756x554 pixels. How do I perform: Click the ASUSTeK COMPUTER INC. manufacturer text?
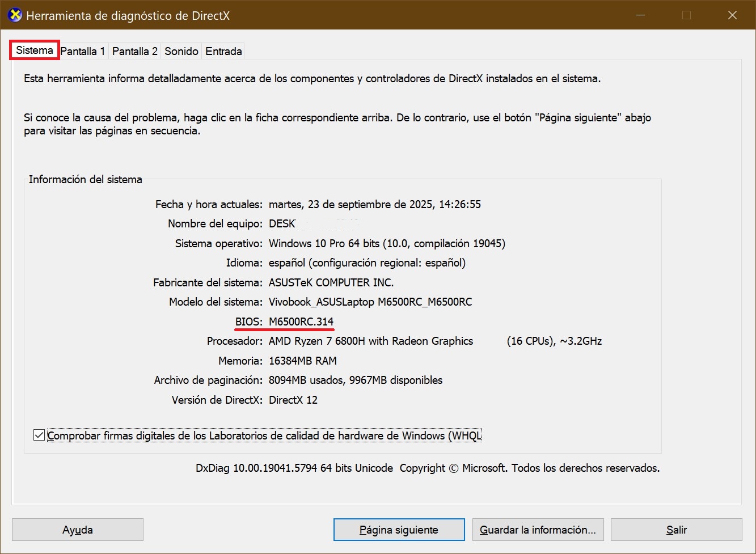click(x=331, y=282)
